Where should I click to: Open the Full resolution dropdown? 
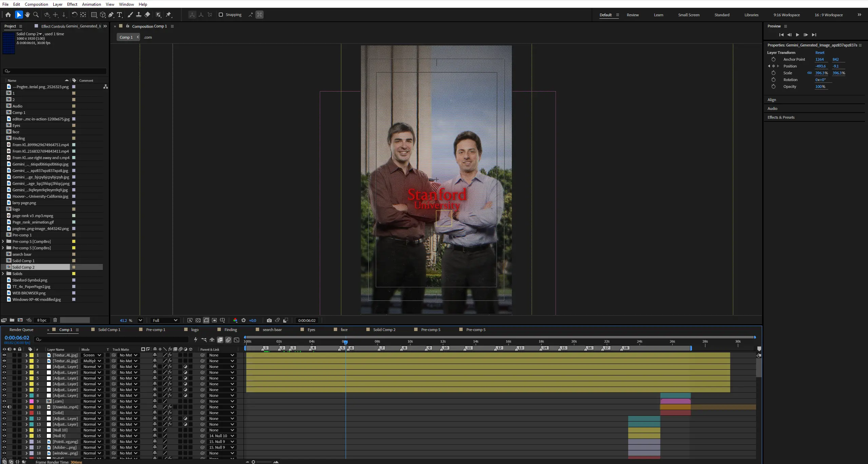[x=165, y=320]
